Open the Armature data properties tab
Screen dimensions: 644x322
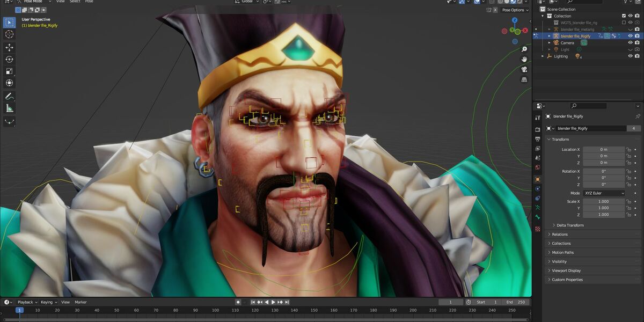coord(537,208)
